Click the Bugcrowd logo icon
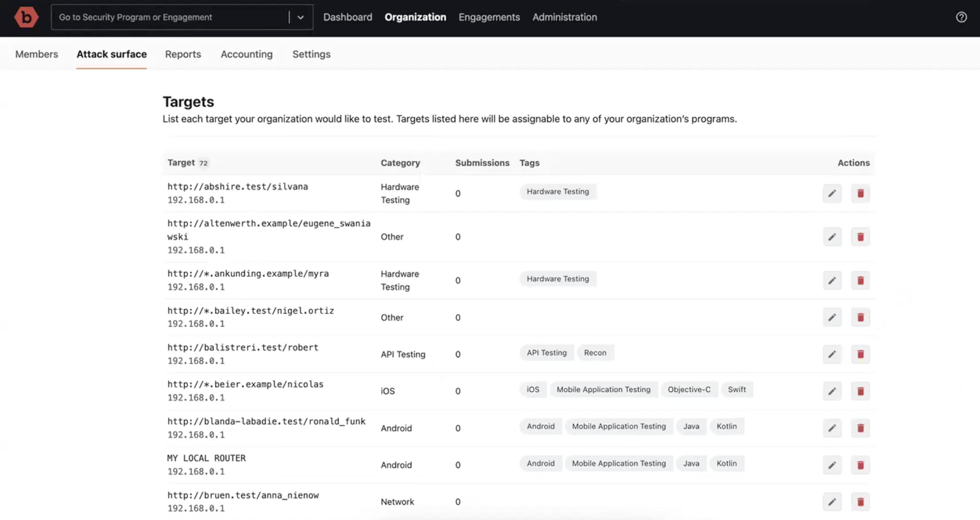Screen dimensions: 980x520 (26, 17)
